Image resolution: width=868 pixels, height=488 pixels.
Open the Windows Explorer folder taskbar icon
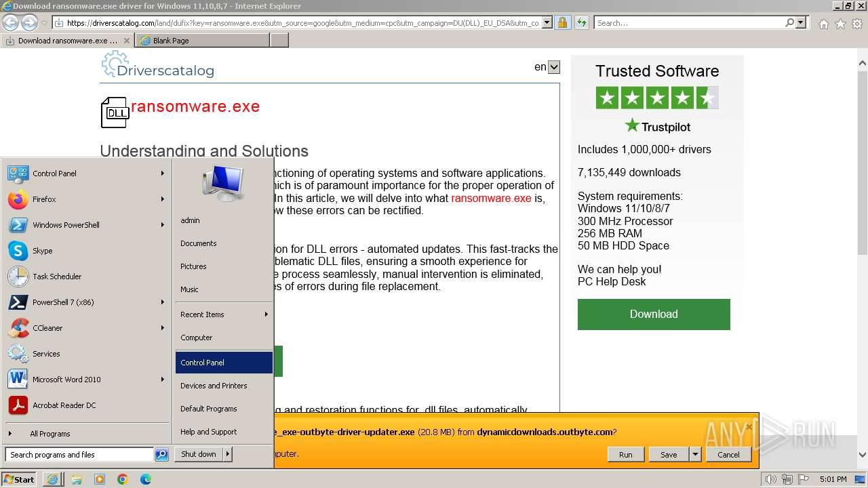[x=76, y=479]
